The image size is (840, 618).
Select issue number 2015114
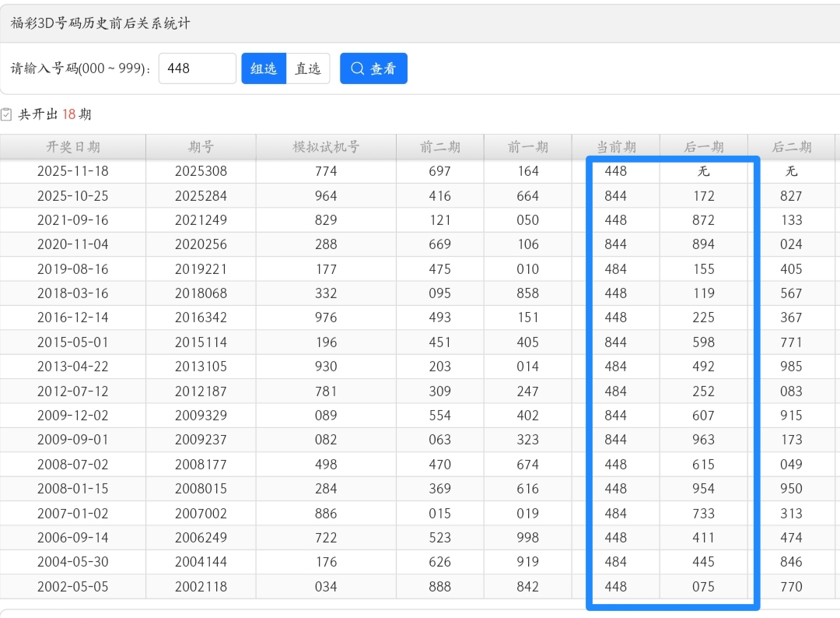201,342
